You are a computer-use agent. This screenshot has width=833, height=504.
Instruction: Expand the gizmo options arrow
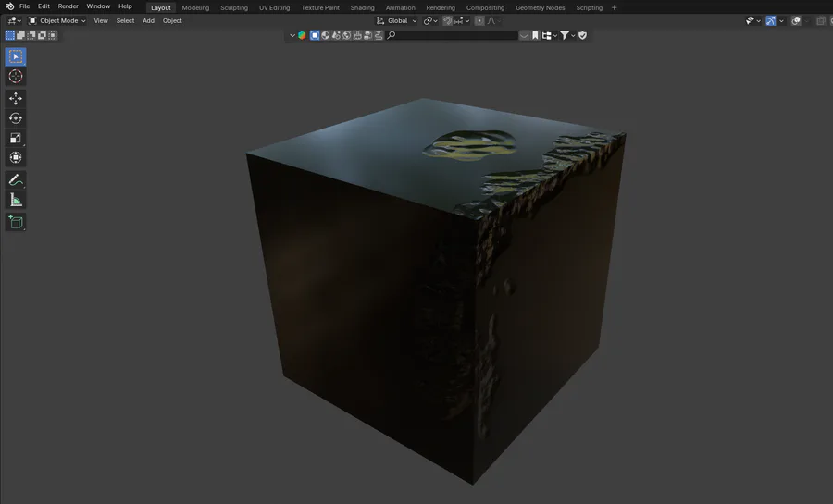[781, 20]
